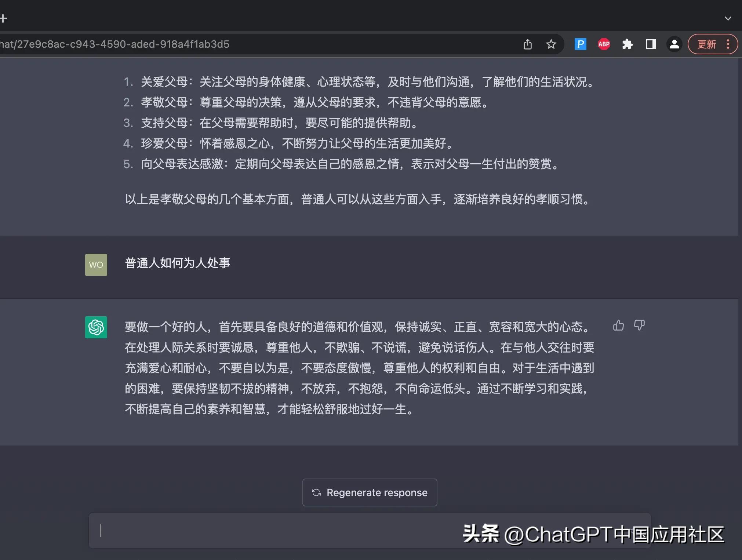Click the circular refresh arrow on Regenerate response
Image resolution: width=742 pixels, height=560 pixels.
(x=317, y=492)
